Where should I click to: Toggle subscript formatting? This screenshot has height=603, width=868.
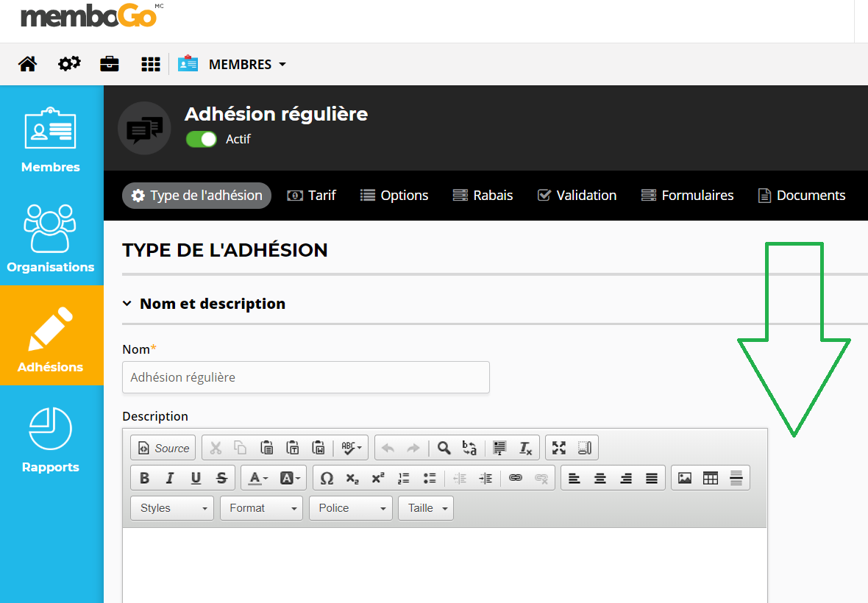[352, 478]
